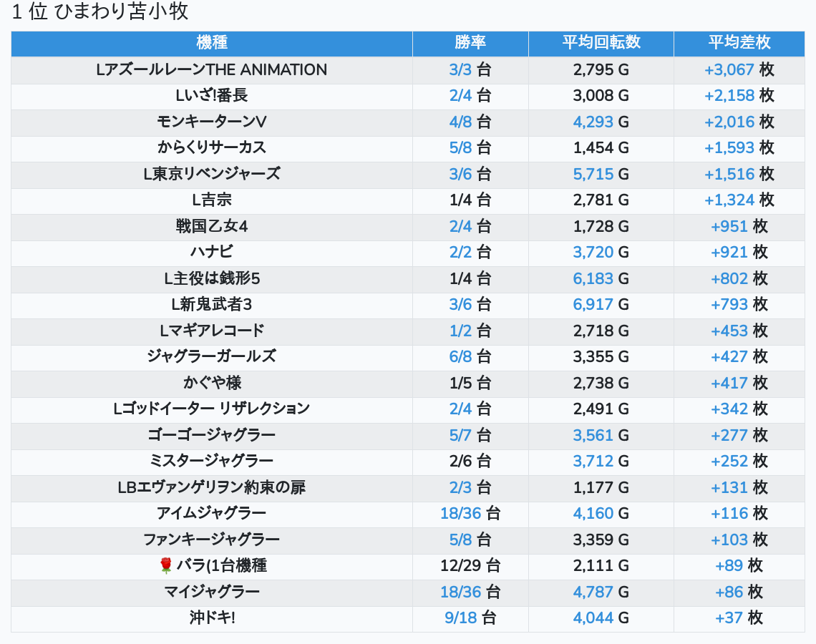Click the rose icon beside バラ(1台機種
Viewport: 816px width, 644px height.
166,566
